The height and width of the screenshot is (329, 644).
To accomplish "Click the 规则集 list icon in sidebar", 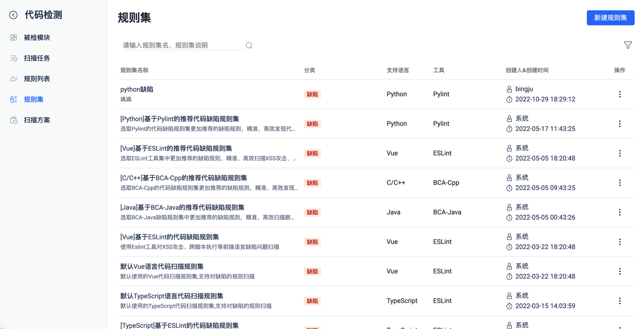I will (x=14, y=100).
